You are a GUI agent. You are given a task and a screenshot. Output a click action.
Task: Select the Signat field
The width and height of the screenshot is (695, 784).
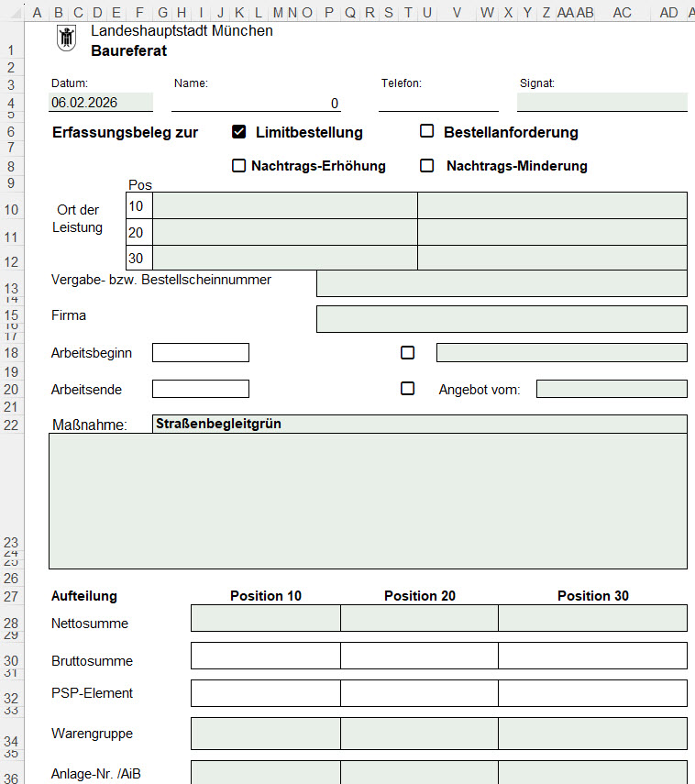(601, 102)
